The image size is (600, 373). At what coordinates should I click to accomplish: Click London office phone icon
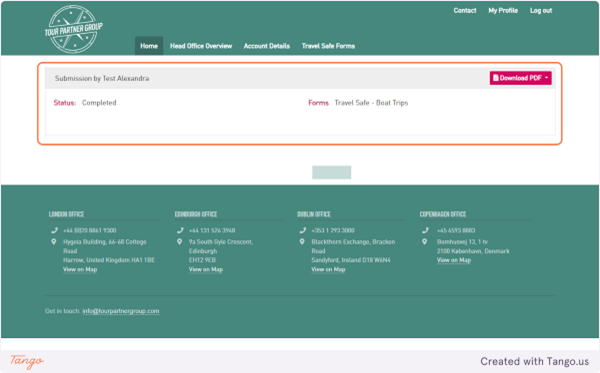tap(54, 230)
